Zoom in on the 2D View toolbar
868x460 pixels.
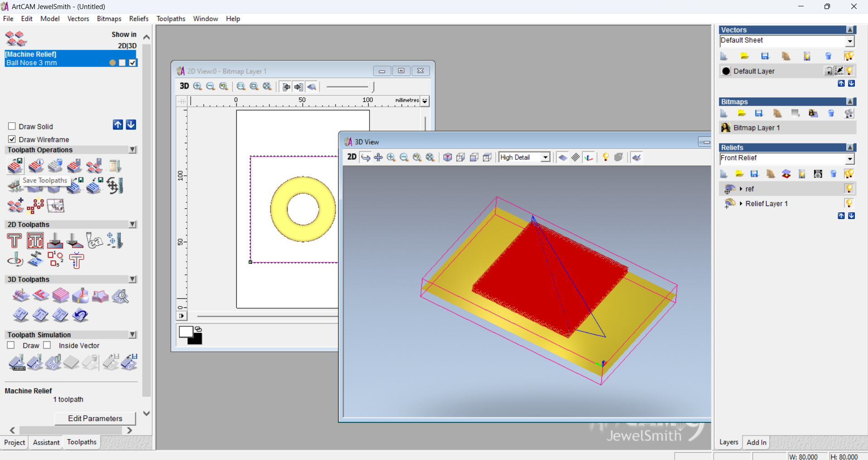pyautogui.click(x=197, y=86)
